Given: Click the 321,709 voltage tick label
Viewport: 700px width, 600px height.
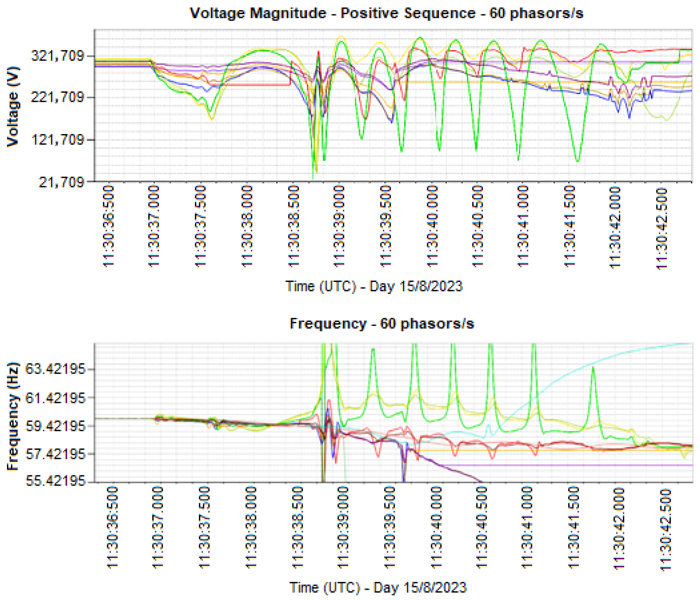Looking at the screenshot, I should tap(57, 56).
